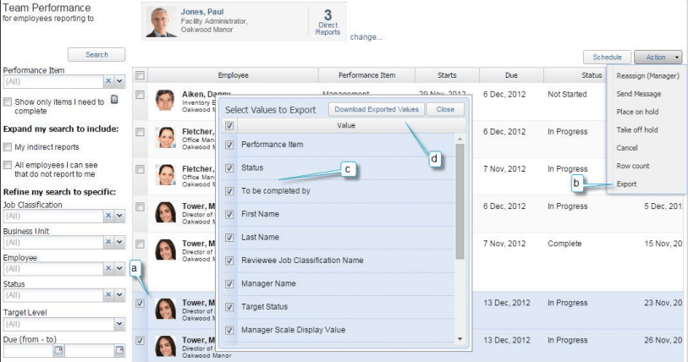The width and height of the screenshot is (688, 362).
Task: Click the Due from date input field
Action: [29, 350]
